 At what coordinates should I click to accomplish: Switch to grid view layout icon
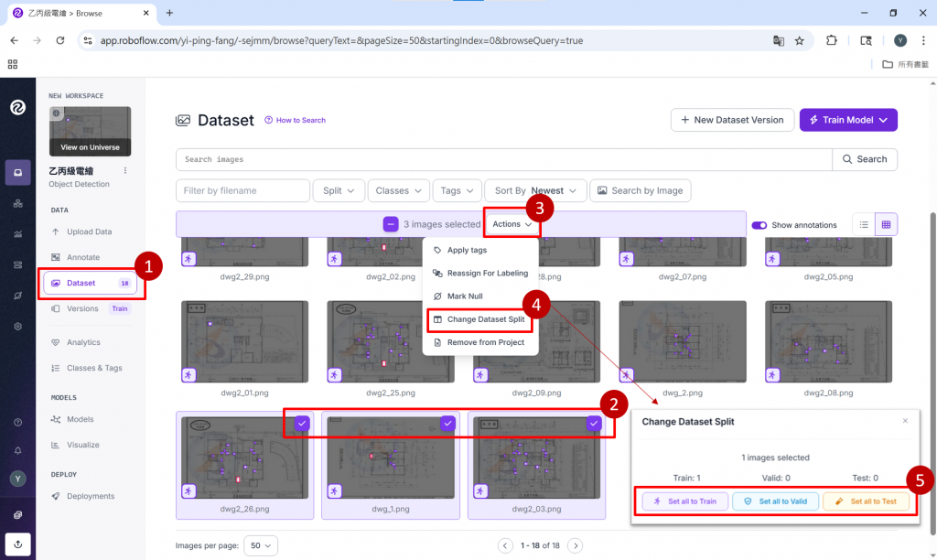coord(886,225)
